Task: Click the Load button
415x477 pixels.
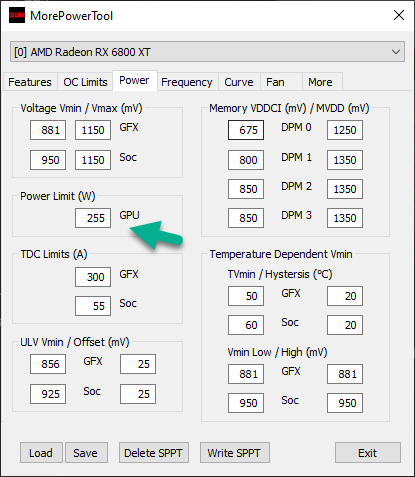Action: (41, 453)
